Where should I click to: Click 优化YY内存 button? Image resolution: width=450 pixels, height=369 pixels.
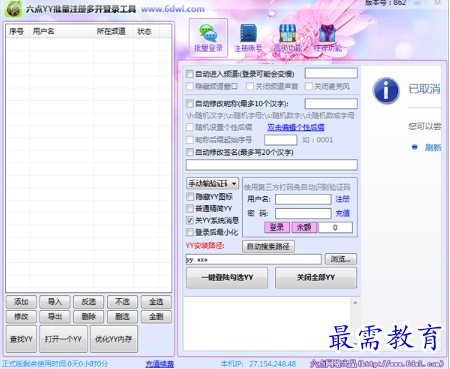114,339
